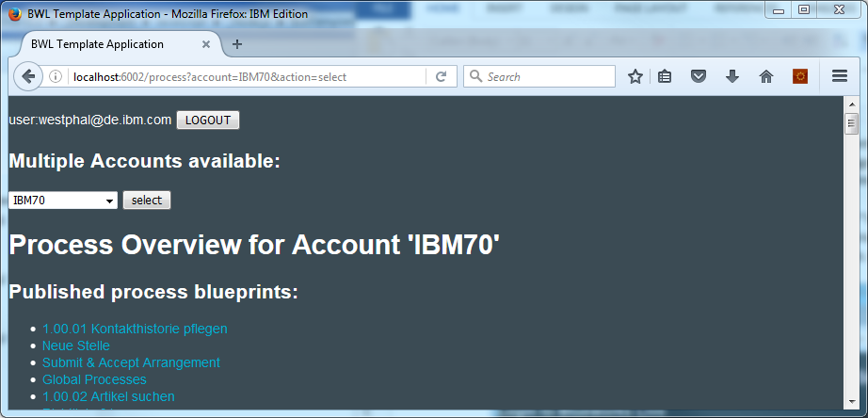
Task: Open the 'Global Processes' link
Action: 95,379
